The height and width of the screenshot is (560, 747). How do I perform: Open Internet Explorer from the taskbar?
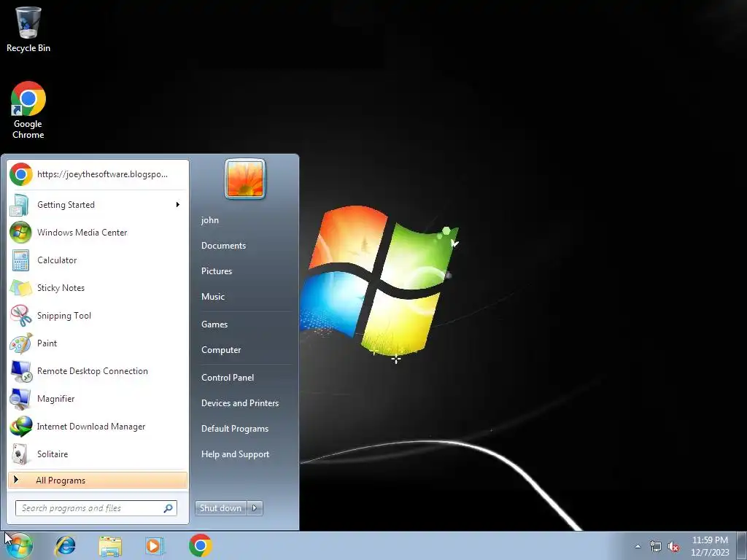(65, 545)
